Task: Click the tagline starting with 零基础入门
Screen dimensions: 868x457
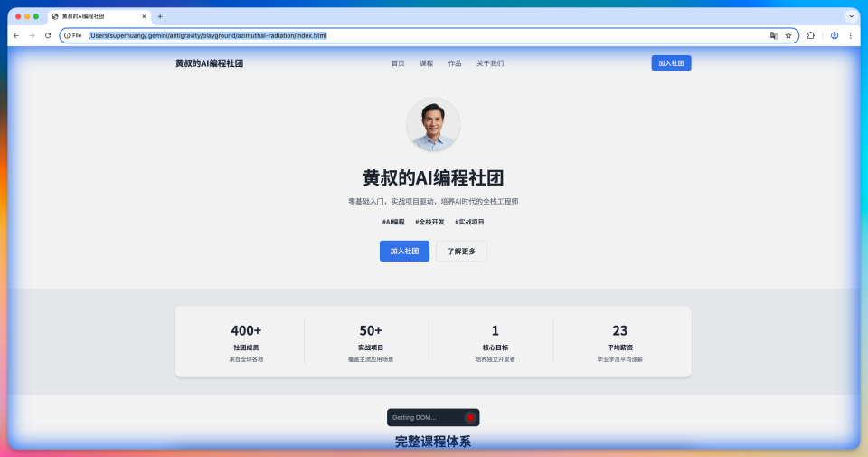Action: pos(433,202)
